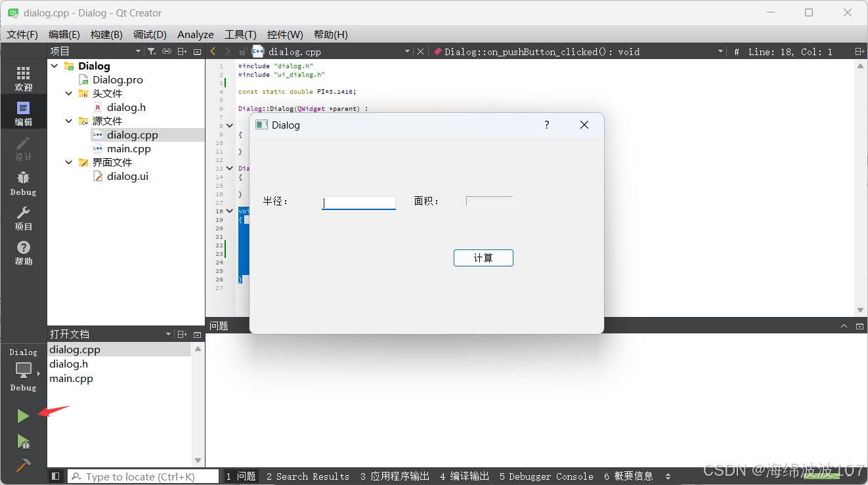This screenshot has height=485, width=868.
Task: Split the editor view
Action: point(859,51)
